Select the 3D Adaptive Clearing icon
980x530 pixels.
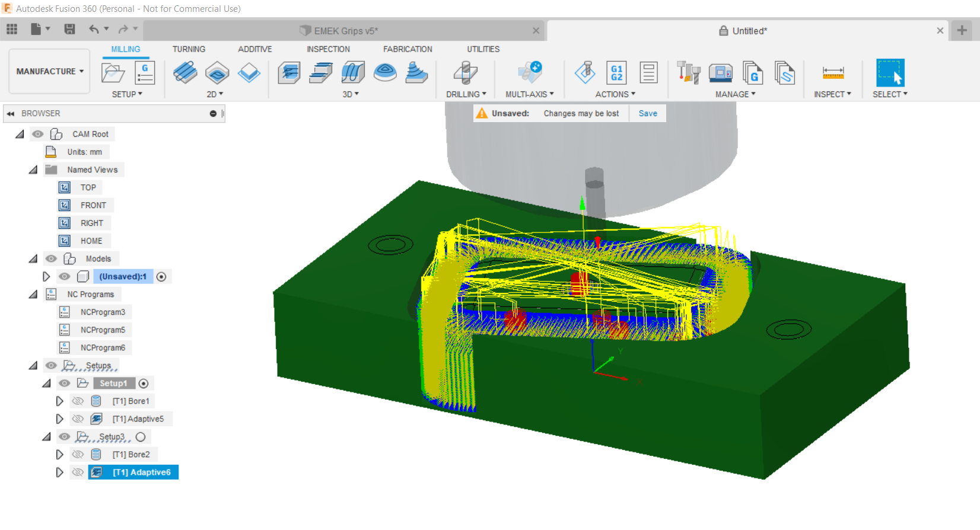tap(289, 73)
